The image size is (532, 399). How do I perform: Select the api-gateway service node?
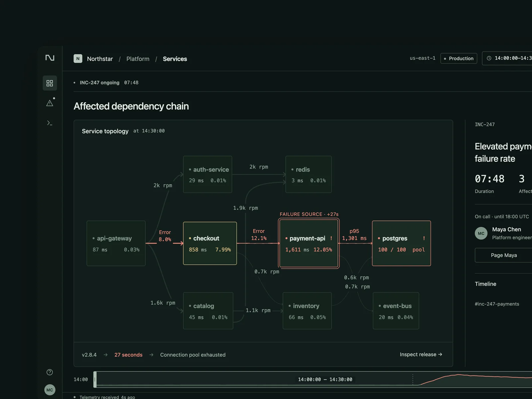[116, 243]
